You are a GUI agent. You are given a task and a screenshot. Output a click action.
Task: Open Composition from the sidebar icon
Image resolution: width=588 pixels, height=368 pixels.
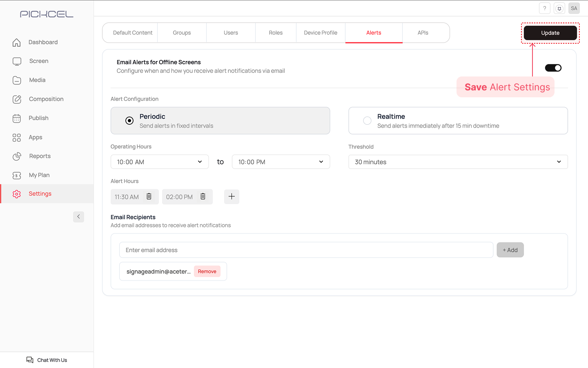pyautogui.click(x=17, y=99)
